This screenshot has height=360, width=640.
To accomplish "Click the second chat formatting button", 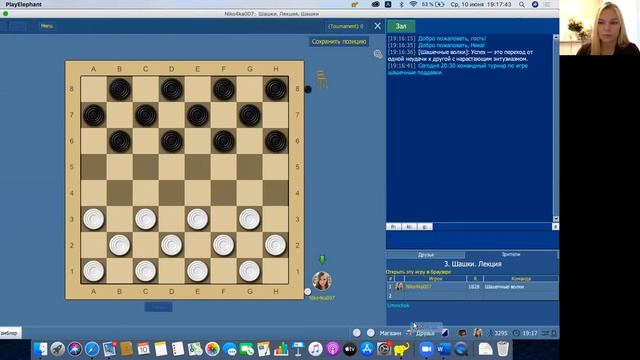I will click(409, 227).
